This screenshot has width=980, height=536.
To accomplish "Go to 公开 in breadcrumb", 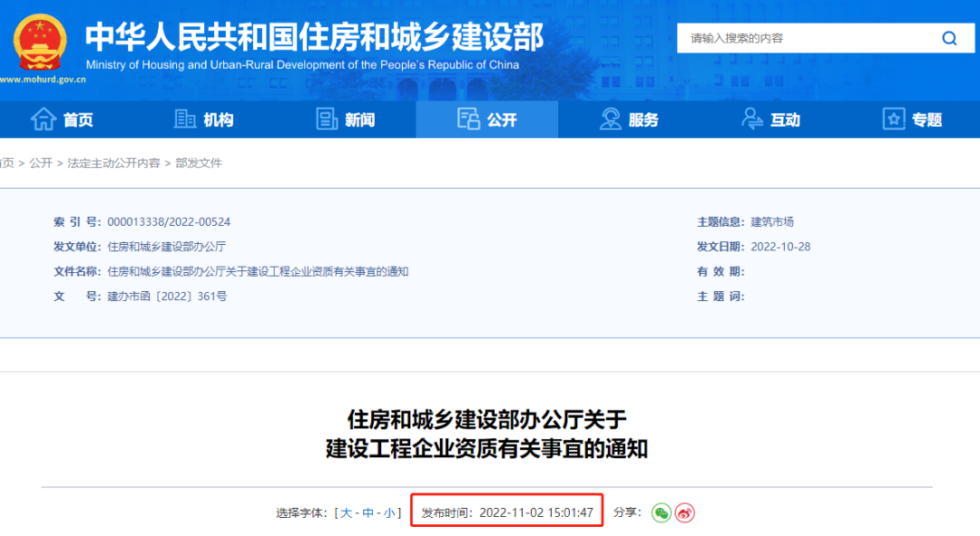I will tap(41, 163).
